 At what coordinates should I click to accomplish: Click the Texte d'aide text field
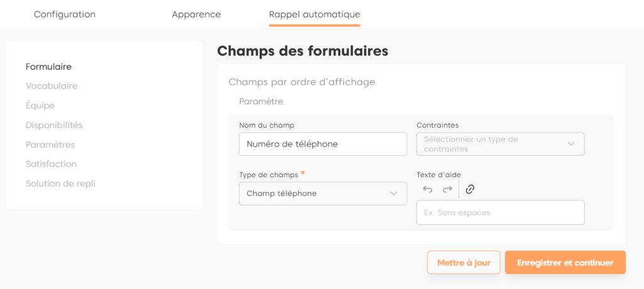click(x=500, y=212)
